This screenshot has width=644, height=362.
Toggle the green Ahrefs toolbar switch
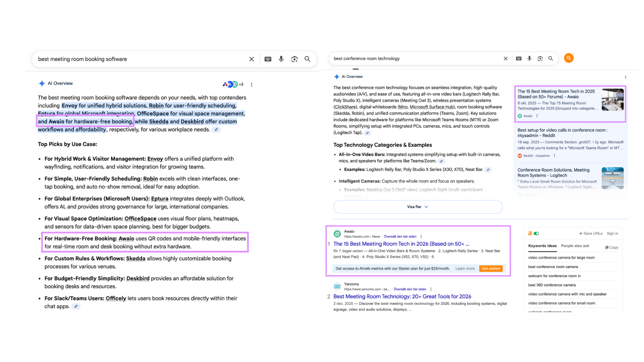tap(536, 233)
